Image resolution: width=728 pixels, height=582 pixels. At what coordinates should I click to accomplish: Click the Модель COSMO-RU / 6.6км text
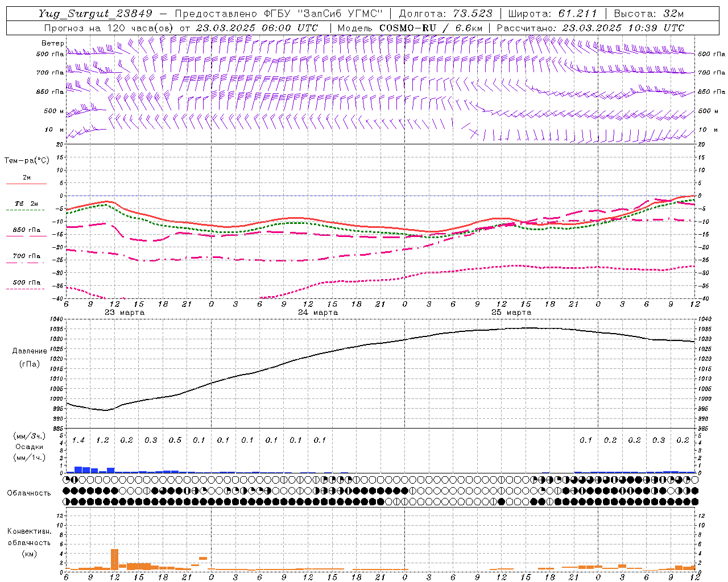(x=410, y=28)
